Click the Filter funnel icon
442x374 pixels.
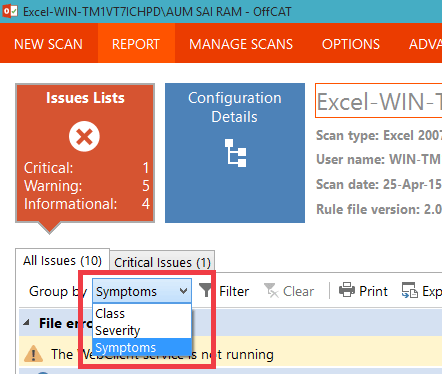206,290
